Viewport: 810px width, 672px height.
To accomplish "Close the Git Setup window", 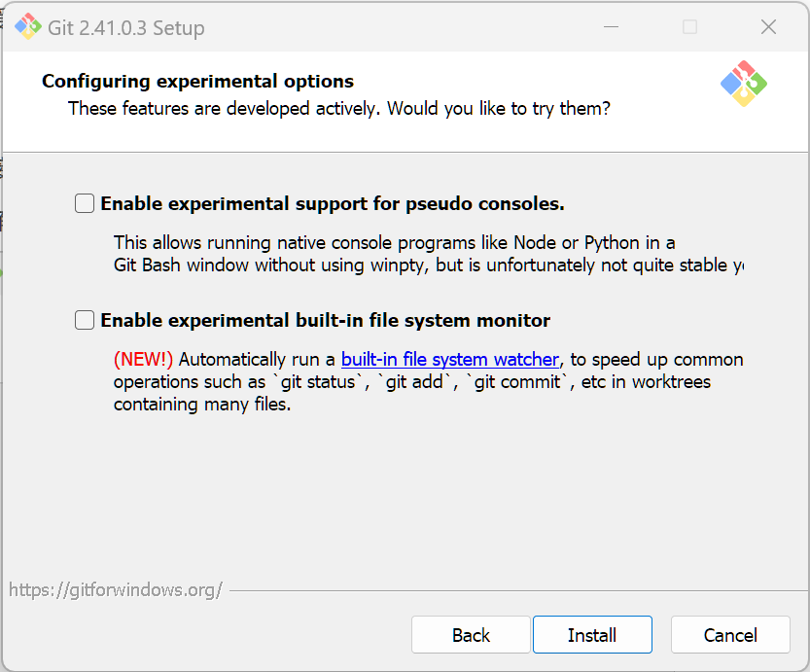I will pyautogui.click(x=768, y=27).
